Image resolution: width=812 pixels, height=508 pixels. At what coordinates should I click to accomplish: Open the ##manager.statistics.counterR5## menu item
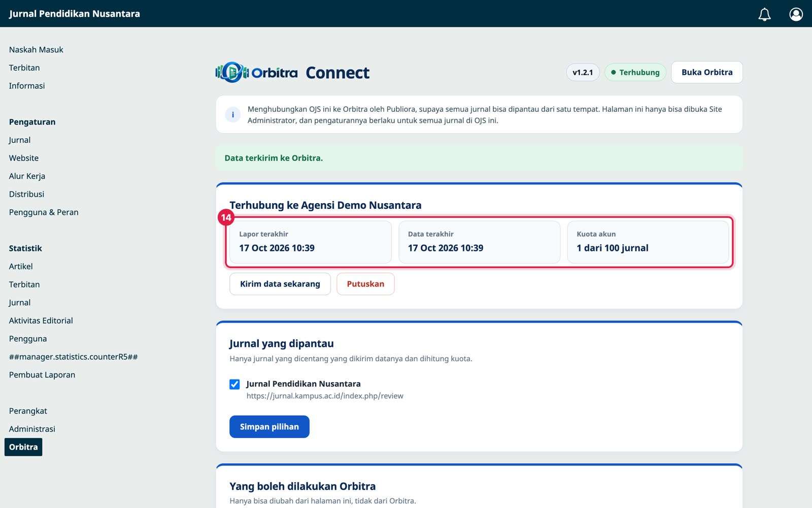tap(74, 357)
